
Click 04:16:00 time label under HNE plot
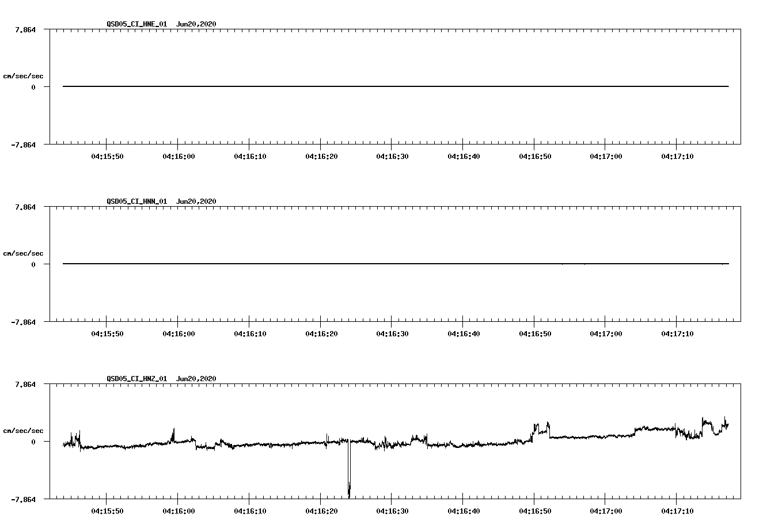179,156
